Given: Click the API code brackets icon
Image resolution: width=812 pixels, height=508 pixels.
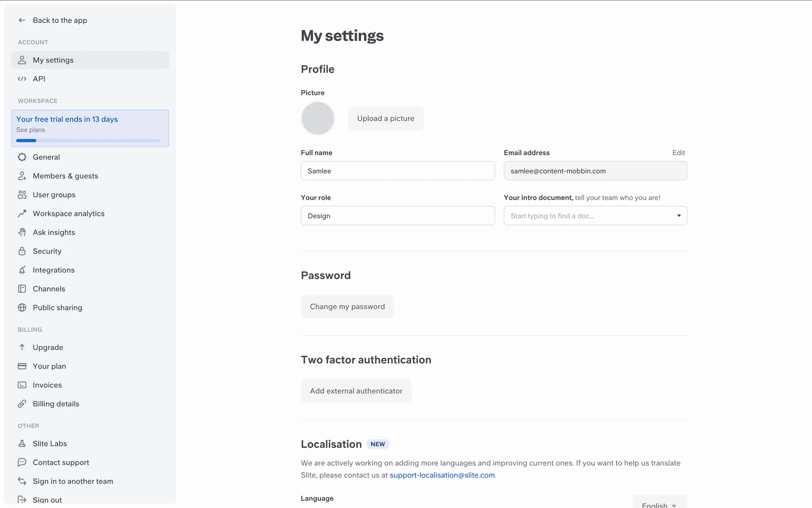Looking at the screenshot, I should click(x=22, y=79).
